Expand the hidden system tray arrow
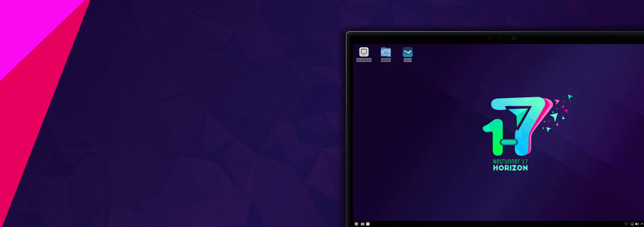644x227 pixels. tap(642, 223)
